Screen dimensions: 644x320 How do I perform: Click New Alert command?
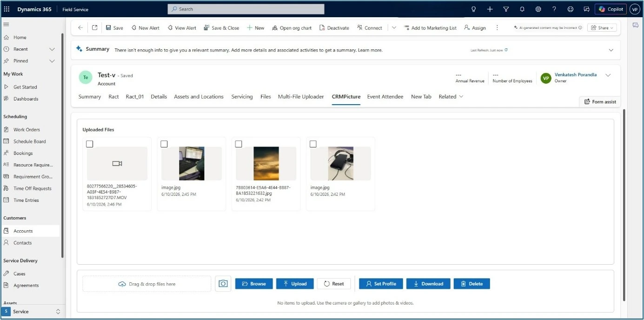[x=145, y=28]
